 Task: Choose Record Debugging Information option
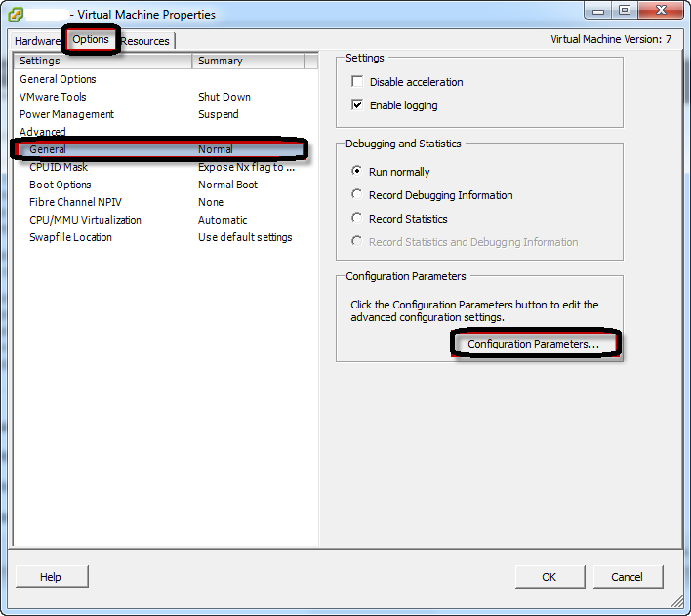357,195
